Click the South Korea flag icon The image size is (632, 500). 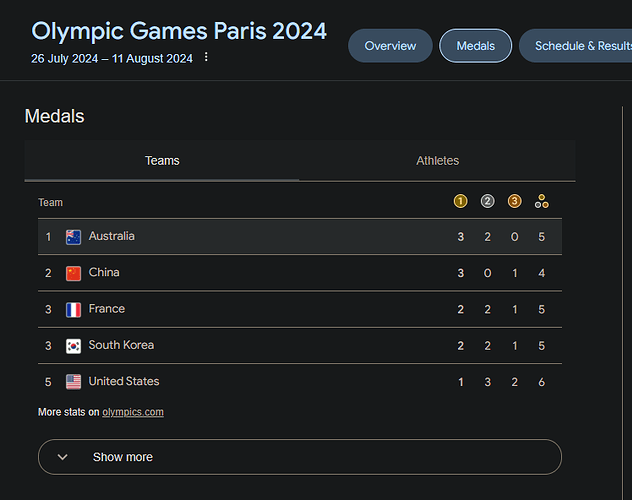[73, 346]
